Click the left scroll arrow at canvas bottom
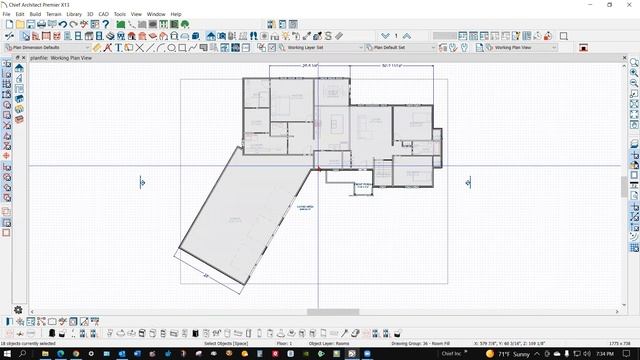Viewport: 640px width, 360px height. click(32, 312)
